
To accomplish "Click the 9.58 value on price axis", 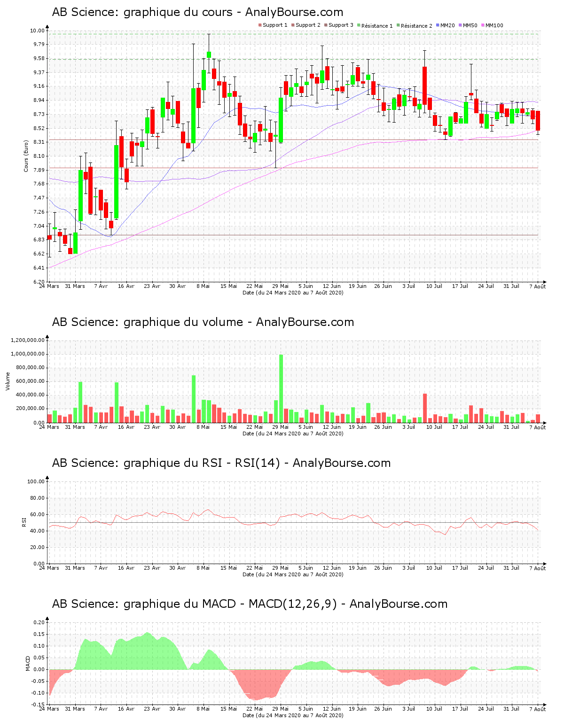I will [x=38, y=58].
